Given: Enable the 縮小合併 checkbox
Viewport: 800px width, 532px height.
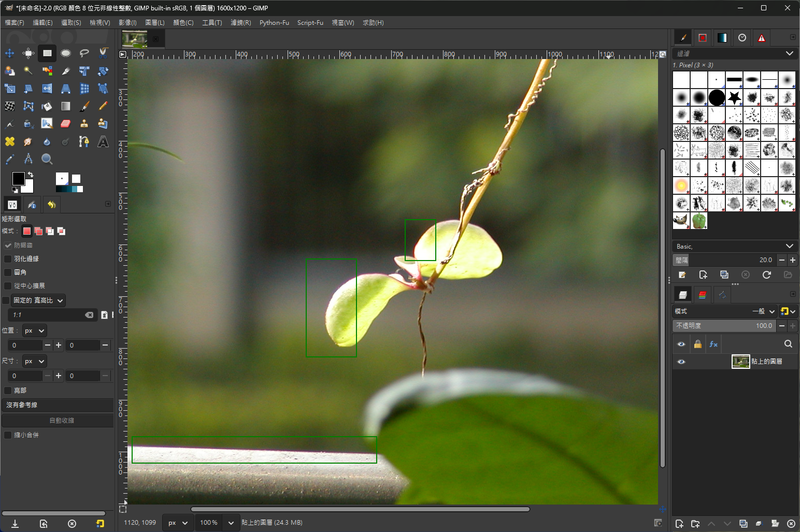Looking at the screenshot, I should (x=8, y=435).
